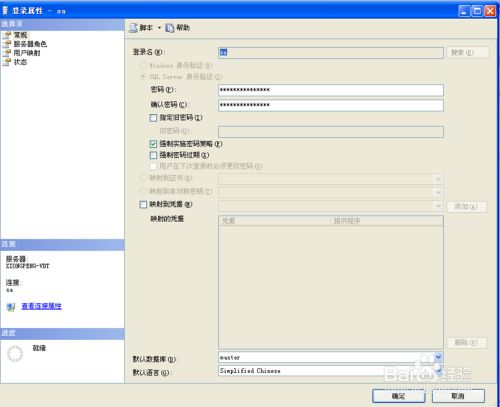Image resolution: width=500 pixels, height=407 pixels.
Task: Click the server name XIONGPENG text
Action: 28,266
